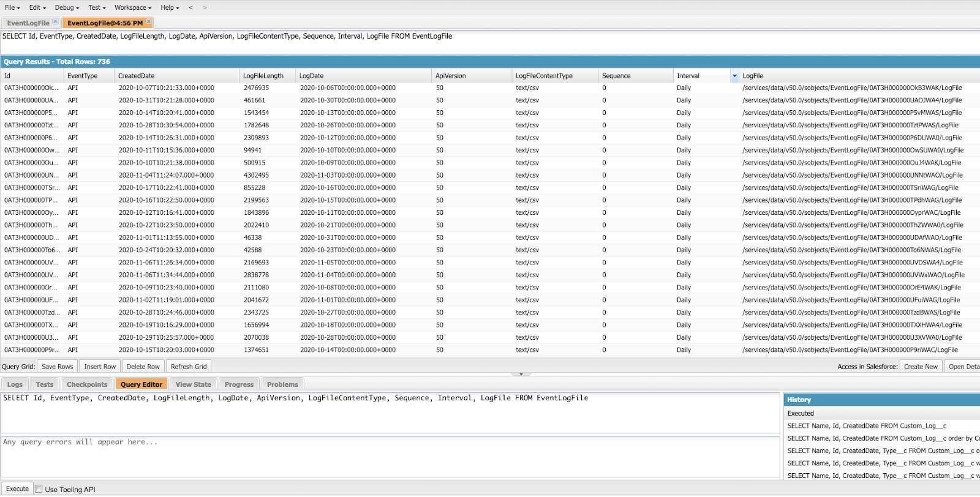Select the Query Editor tab

point(141,384)
